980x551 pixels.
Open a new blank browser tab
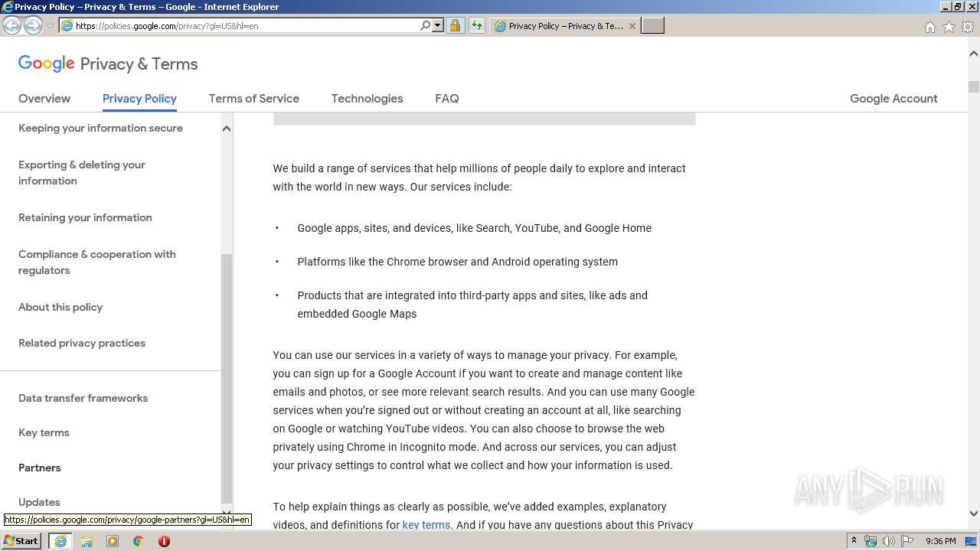(x=652, y=26)
